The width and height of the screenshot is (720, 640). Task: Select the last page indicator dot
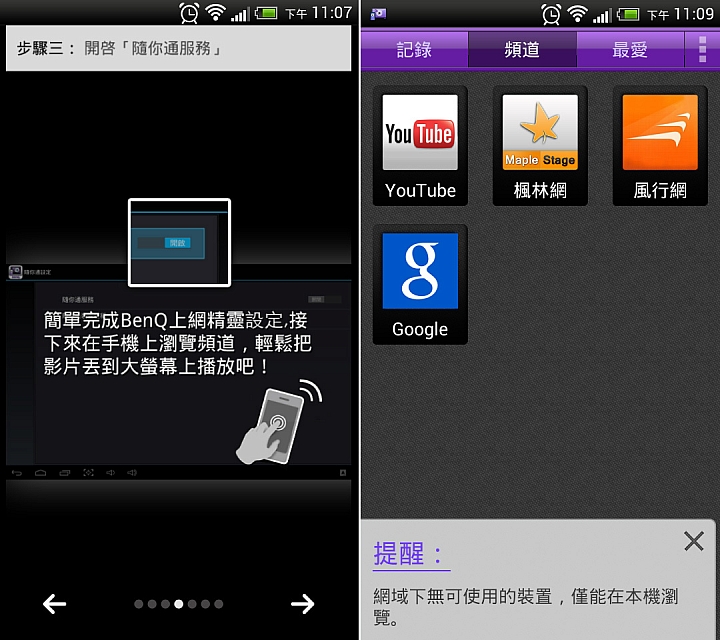[x=219, y=604]
